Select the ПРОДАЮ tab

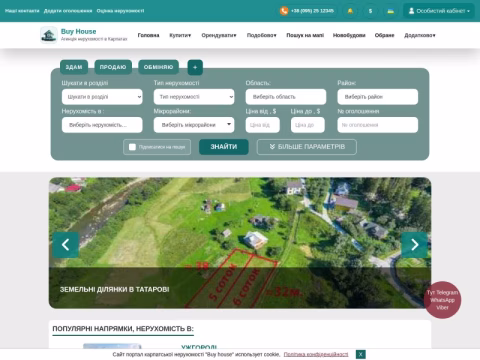[113, 67]
